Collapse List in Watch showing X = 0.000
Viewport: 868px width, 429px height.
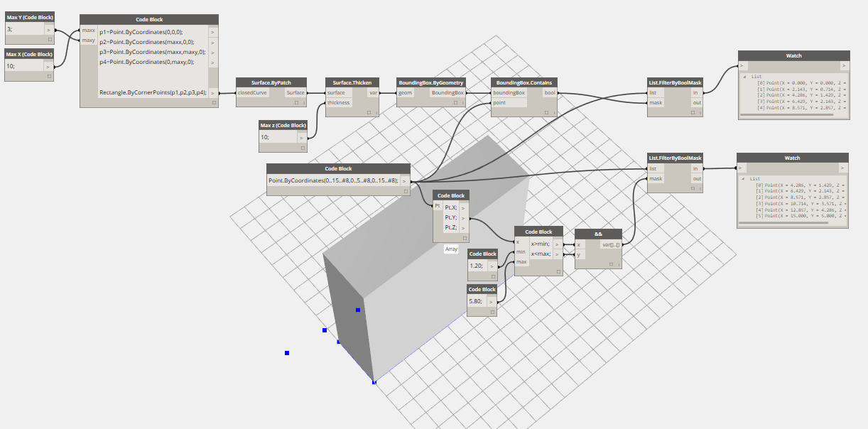pos(744,77)
